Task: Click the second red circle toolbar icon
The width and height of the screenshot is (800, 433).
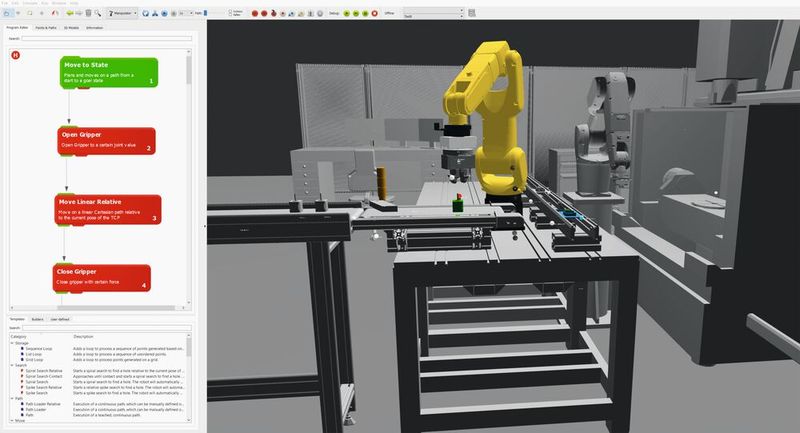Action: coord(264,13)
